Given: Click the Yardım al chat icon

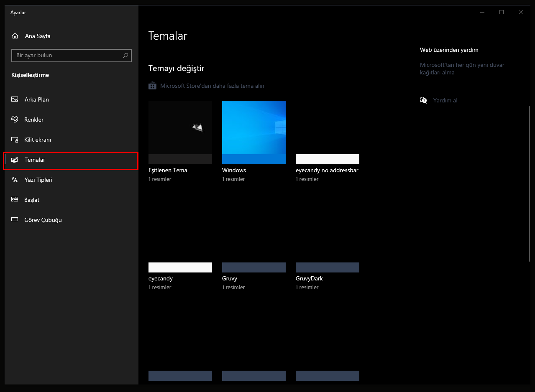Looking at the screenshot, I should point(424,100).
